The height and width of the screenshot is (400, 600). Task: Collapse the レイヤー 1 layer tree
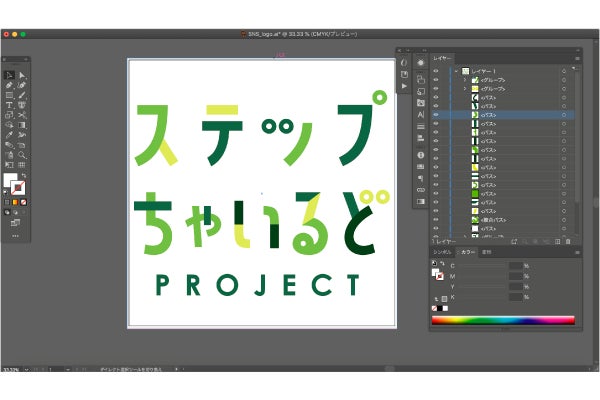455,72
